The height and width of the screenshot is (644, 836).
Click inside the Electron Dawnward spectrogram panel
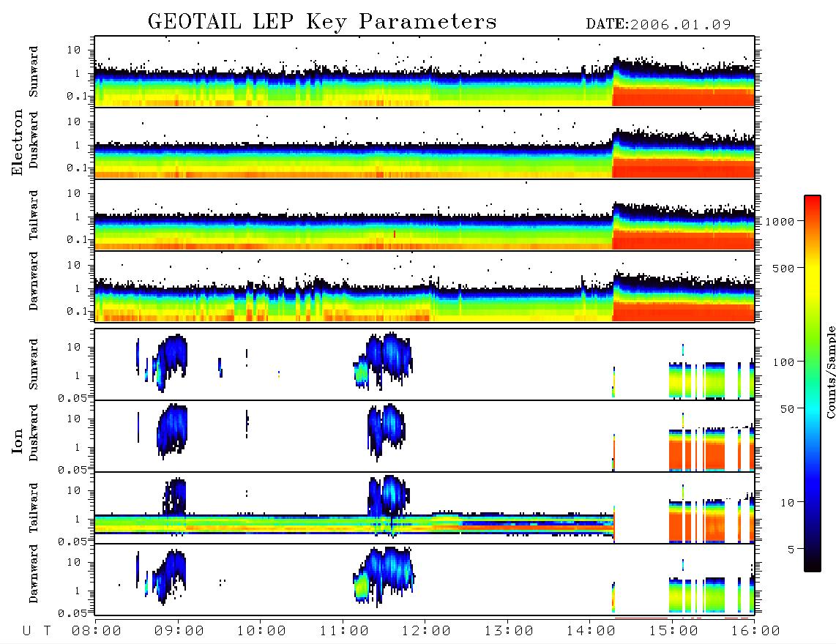[x=425, y=286]
